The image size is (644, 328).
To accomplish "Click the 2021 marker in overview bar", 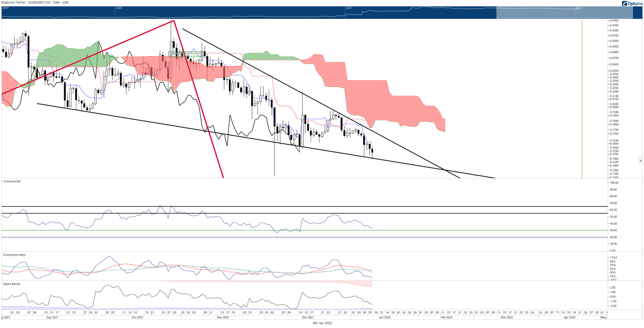I will tap(349, 8).
